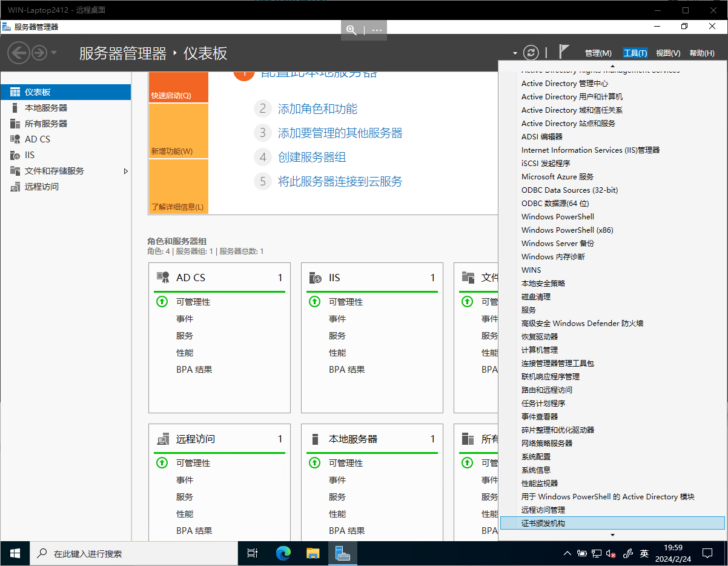Image resolution: width=728 pixels, height=566 pixels.
Task: Click 服务 in the 本地服务器 tile
Action: point(337,497)
